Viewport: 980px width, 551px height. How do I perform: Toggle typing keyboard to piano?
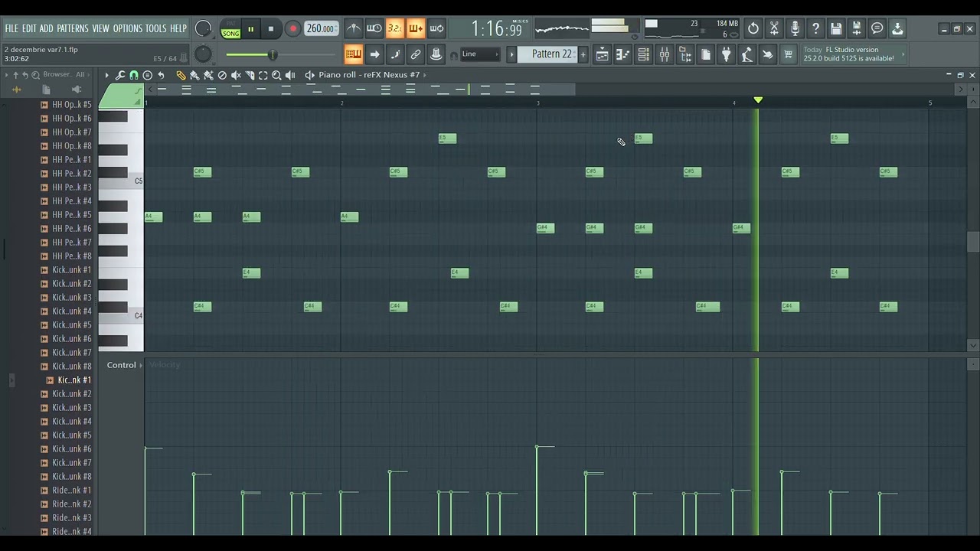point(353,54)
